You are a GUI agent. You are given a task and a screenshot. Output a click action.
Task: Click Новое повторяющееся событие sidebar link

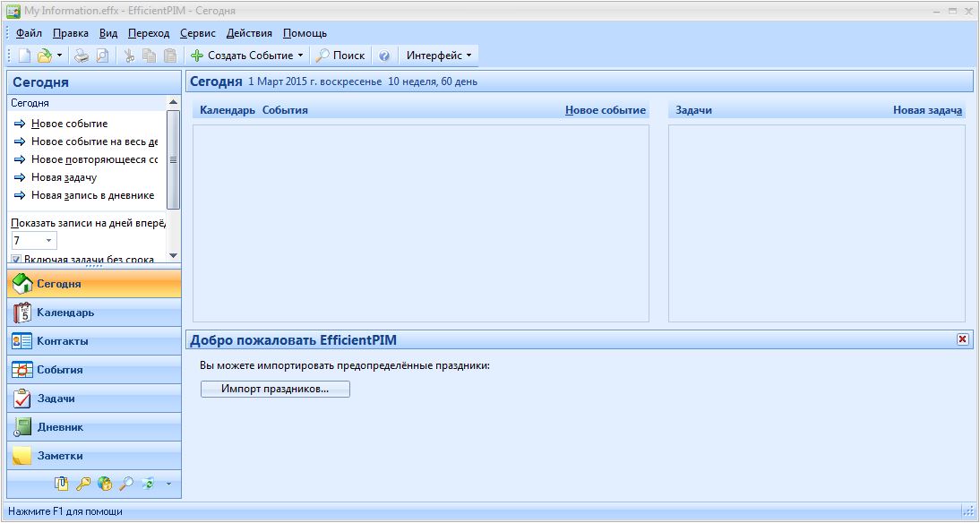coord(94,159)
